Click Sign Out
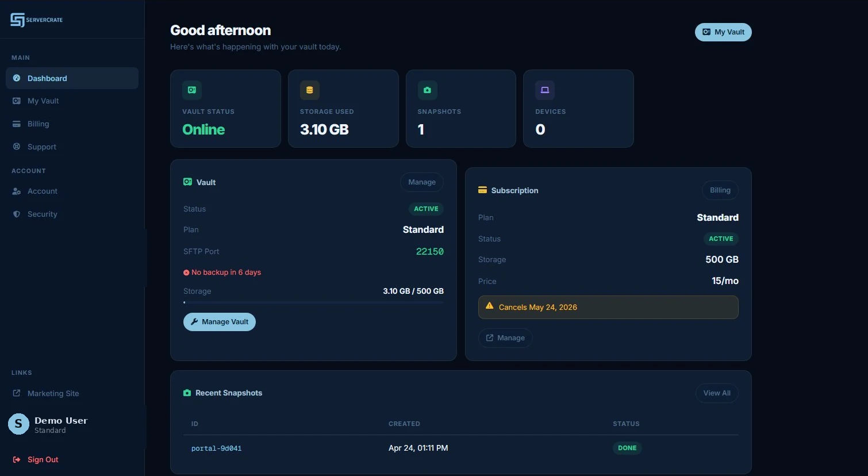Viewport: 868px width, 476px height. point(72,459)
